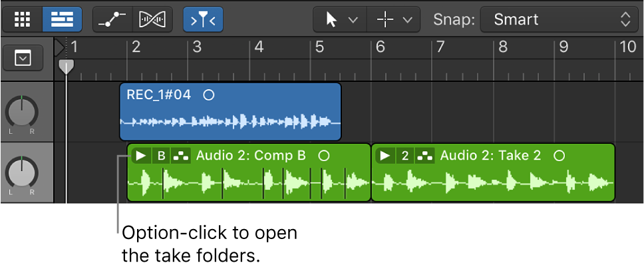
Task: Switch to grid view button
Action: (x=23, y=19)
